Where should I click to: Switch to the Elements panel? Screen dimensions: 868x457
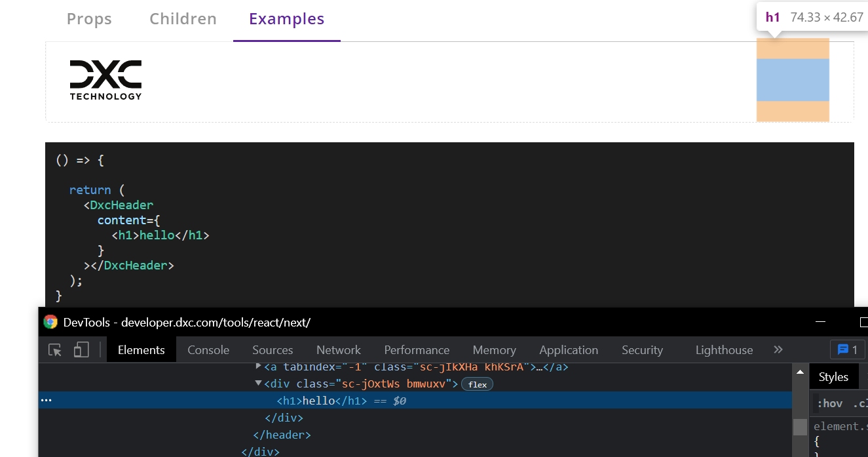pyautogui.click(x=142, y=350)
